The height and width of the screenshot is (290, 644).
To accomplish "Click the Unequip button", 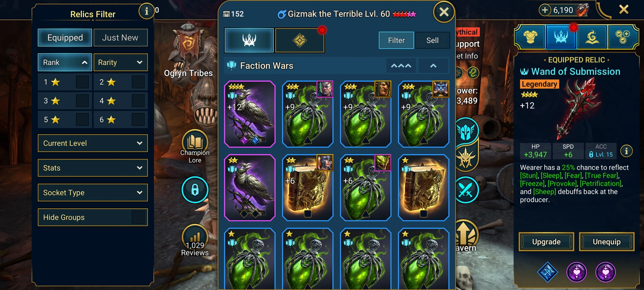I will click(x=606, y=242).
